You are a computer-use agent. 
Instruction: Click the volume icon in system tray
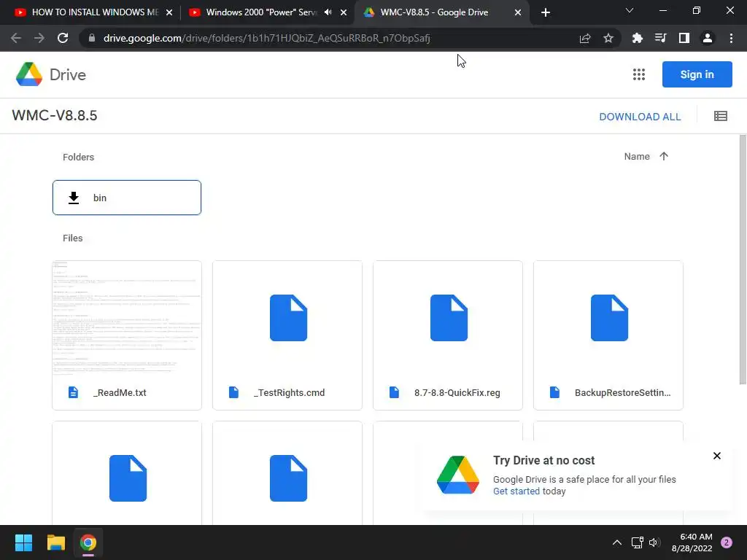[x=654, y=542]
